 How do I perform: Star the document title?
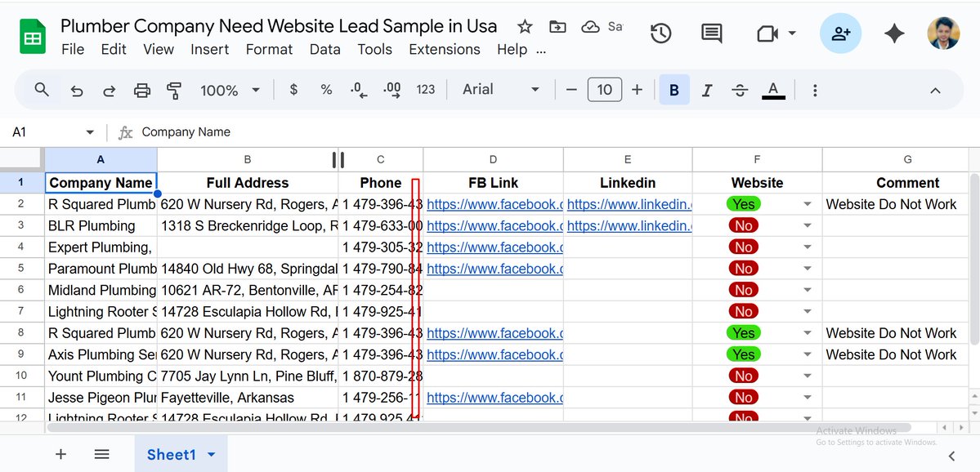(x=525, y=27)
